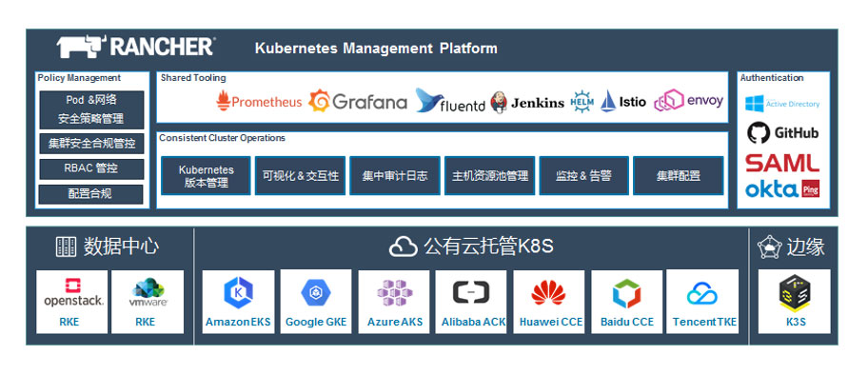Click the Tencent TKE label
Viewport: 868px width, 375px height.
pyautogui.click(x=704, y=322)
